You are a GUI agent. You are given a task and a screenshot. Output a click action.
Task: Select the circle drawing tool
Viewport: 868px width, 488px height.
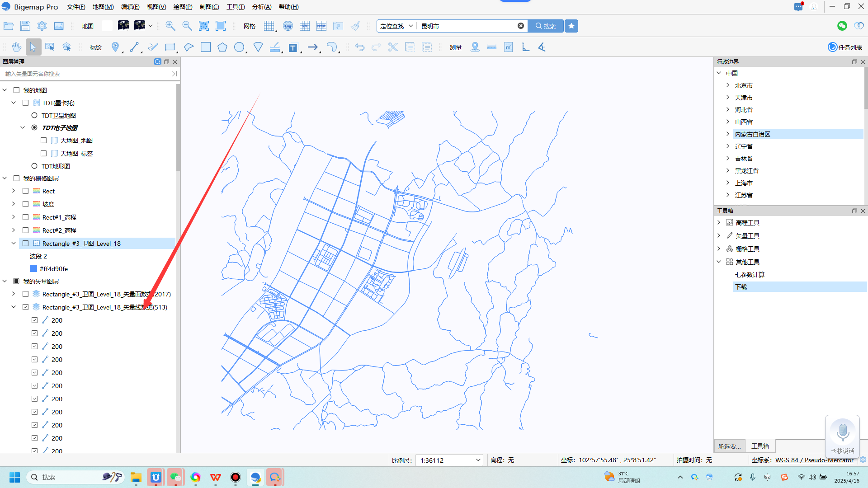pos(239,47)
